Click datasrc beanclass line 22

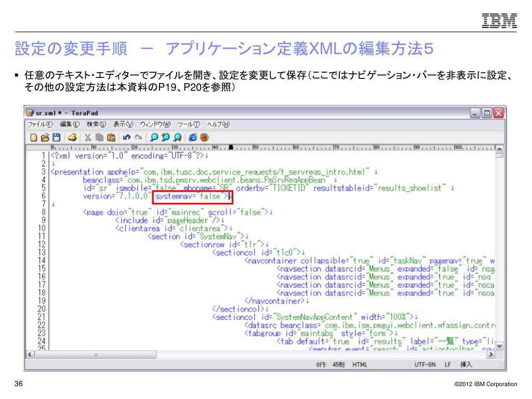pos(369,325)
